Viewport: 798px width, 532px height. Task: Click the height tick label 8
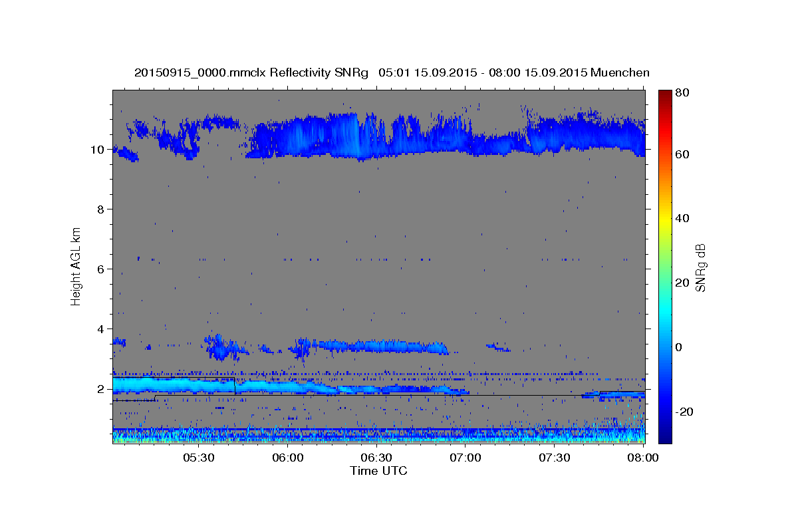102,209
